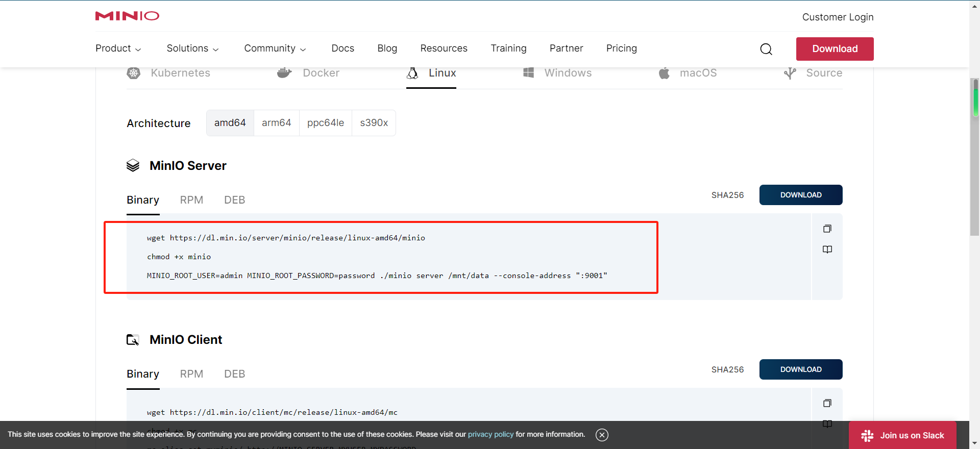Click the Slack logo icon
The width and height of the screenshot is (980, 449).
pos(867,436)
